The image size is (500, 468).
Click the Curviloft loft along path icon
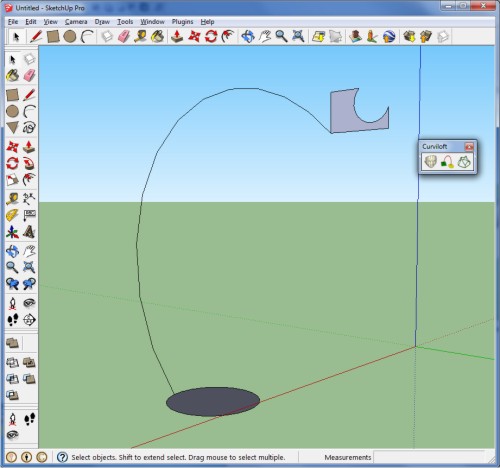point(447,162)
